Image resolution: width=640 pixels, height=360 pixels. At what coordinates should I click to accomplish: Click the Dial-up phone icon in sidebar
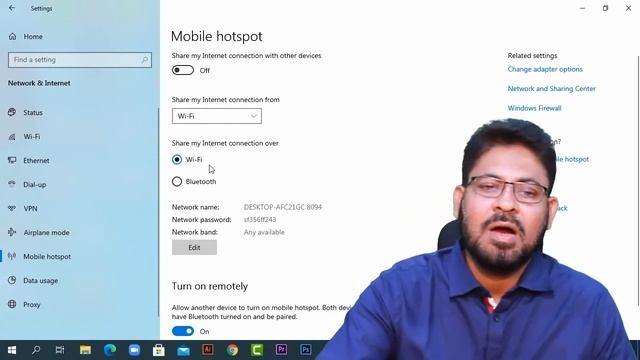click(x=12, y=184)
